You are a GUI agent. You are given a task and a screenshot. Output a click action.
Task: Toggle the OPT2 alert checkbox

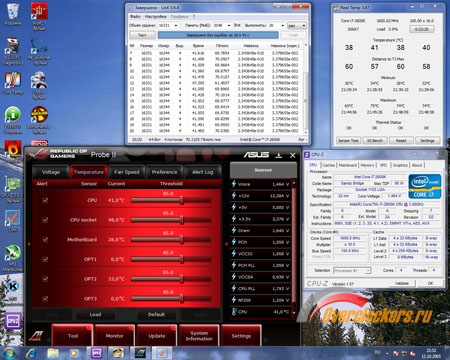[45, 279]
